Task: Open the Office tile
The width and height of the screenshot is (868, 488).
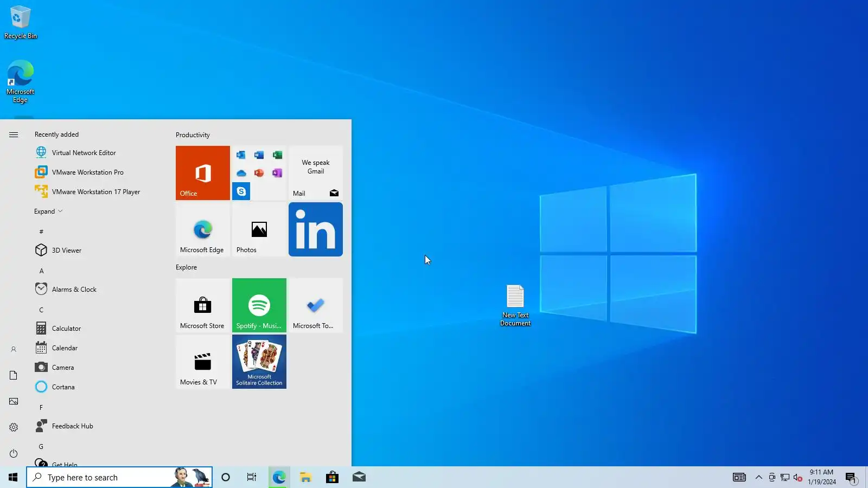Action: pos(203,173)
